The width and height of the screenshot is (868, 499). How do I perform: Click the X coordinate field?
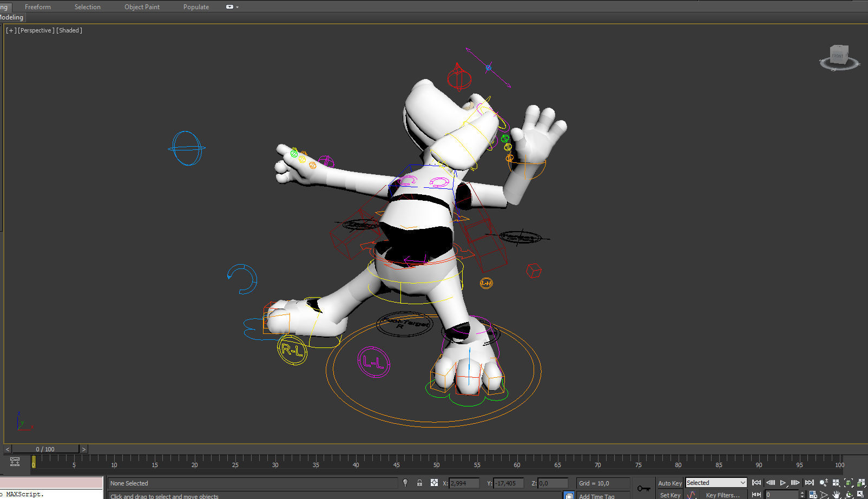pyautogui.click(x=464, y=483)
